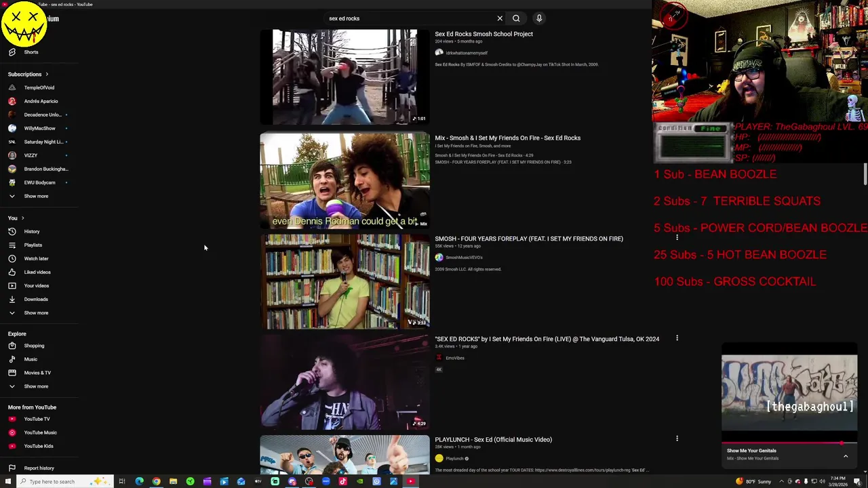Open Your videos page
This screenshot has height=488, width=868.
point(36,285)
